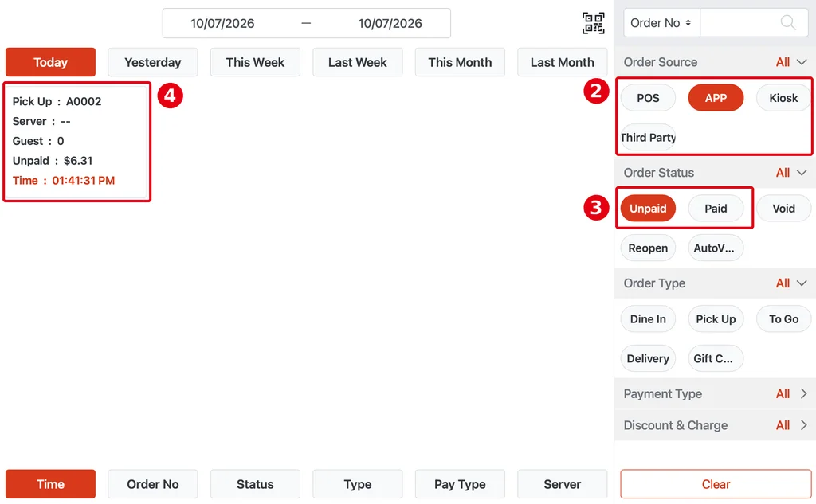Filter orders by Reopen status
The width and height of the screenshot is (816, 504).
pos(648,248)
